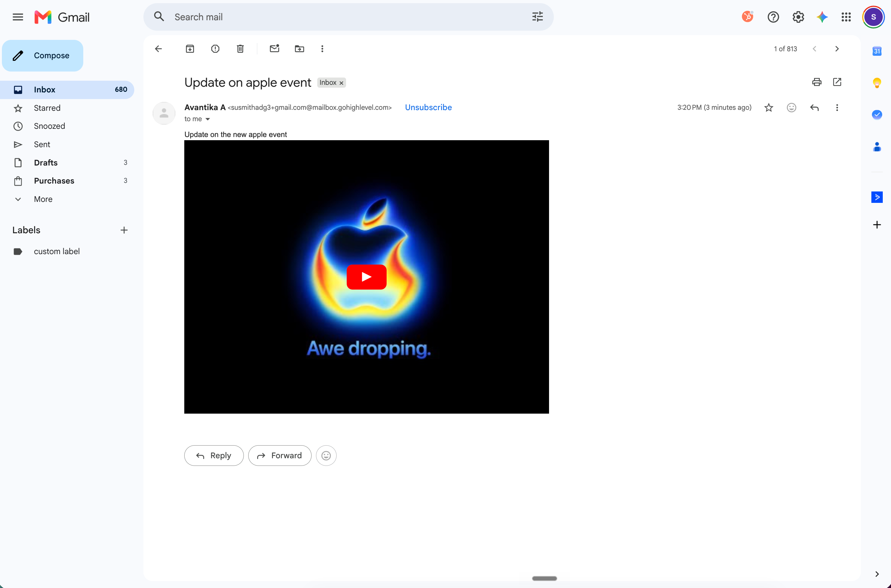Report this message as spam
Viewport: 891px width, 588px height.
click(x=215, y=49)
